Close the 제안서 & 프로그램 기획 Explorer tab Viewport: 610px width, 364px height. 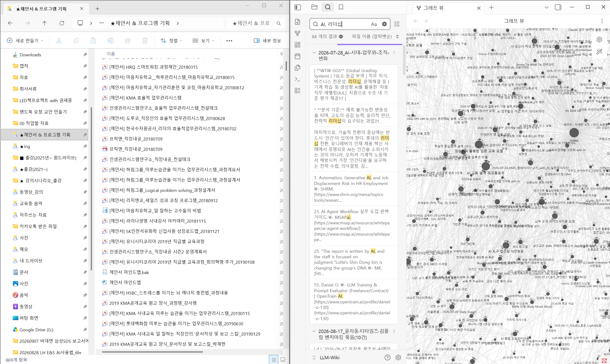pos(82,9)
